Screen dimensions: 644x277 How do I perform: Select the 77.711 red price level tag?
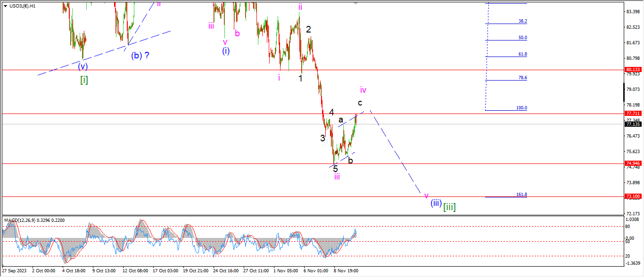point(633,114)
